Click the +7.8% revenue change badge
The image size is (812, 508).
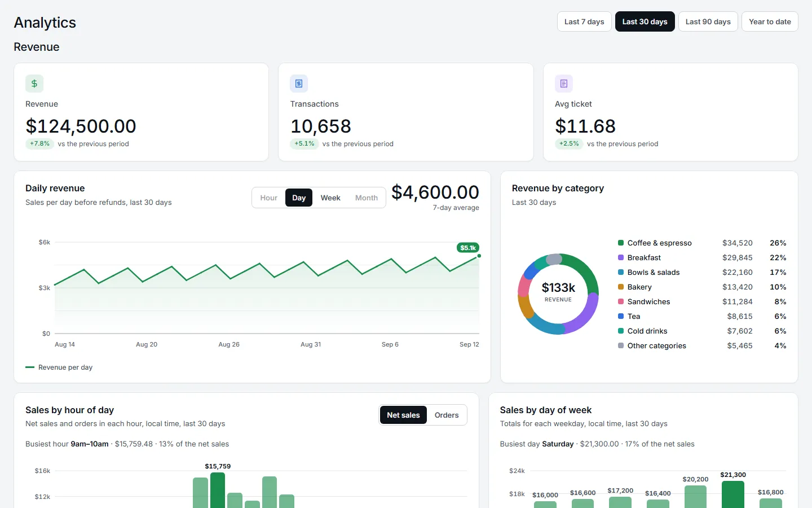tap(39, 144)
